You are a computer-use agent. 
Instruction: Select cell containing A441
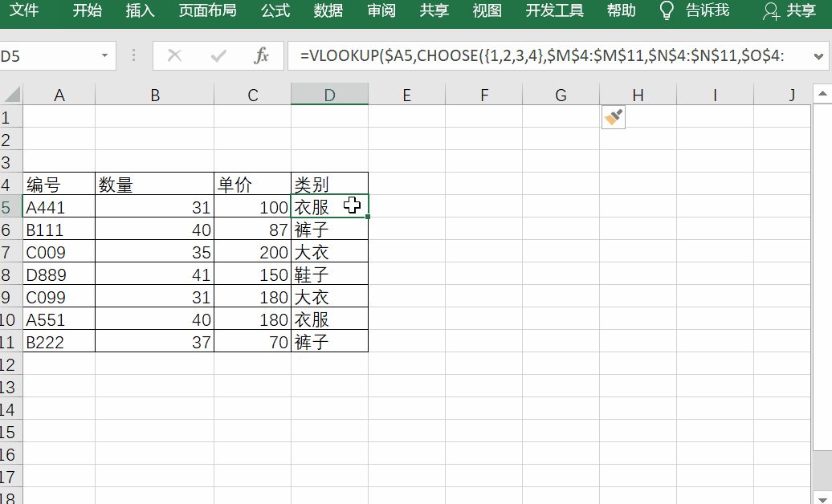pos(59,206)
